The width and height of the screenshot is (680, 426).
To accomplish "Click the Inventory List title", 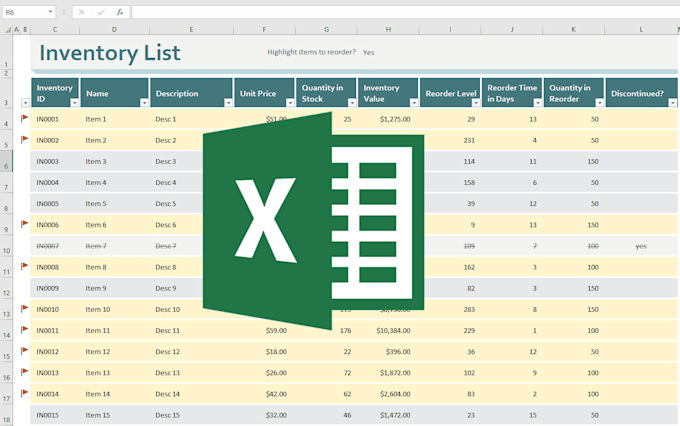I will tap(109, 52).
